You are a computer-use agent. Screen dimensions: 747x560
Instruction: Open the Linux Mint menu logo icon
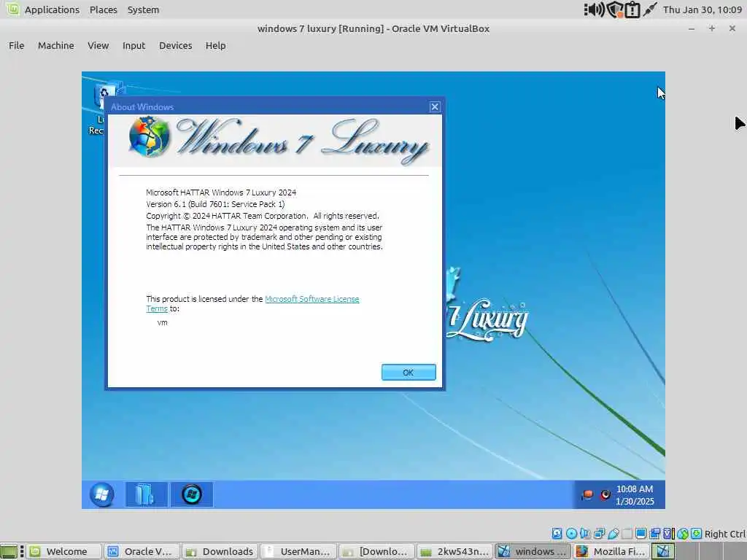(12, 9)
